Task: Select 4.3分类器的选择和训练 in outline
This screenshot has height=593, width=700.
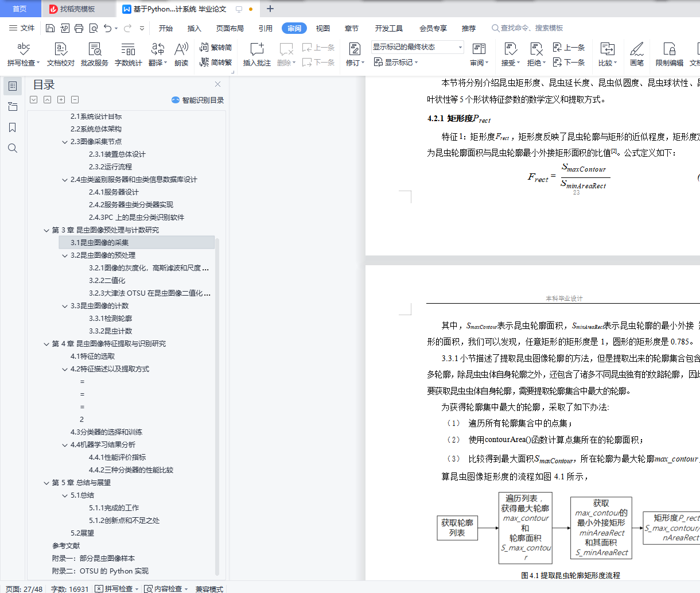Action: (x=106, y=432)
